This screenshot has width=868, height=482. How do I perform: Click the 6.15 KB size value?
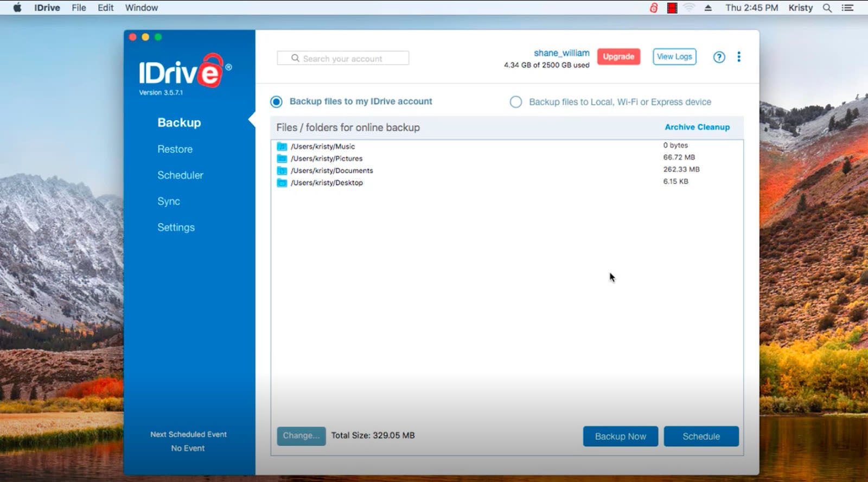675,181
